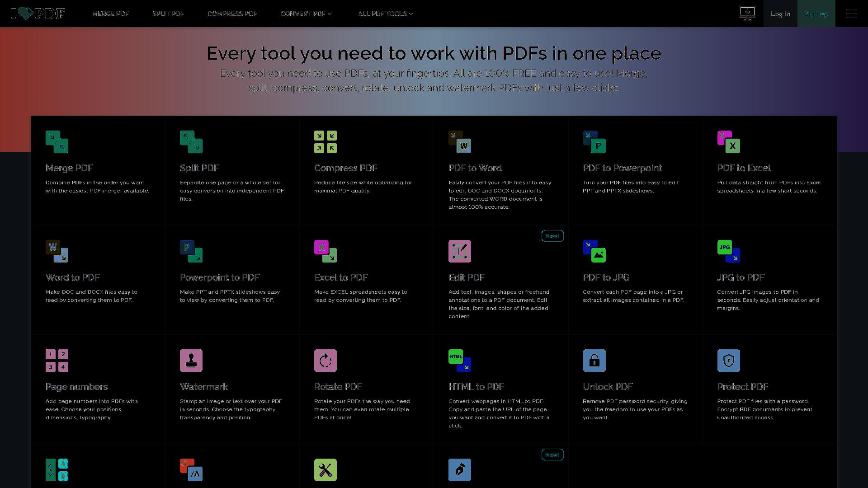This screenshot has height=488, width=868.
Task: Click the New! badge above the pen icon
Action: 552,455
